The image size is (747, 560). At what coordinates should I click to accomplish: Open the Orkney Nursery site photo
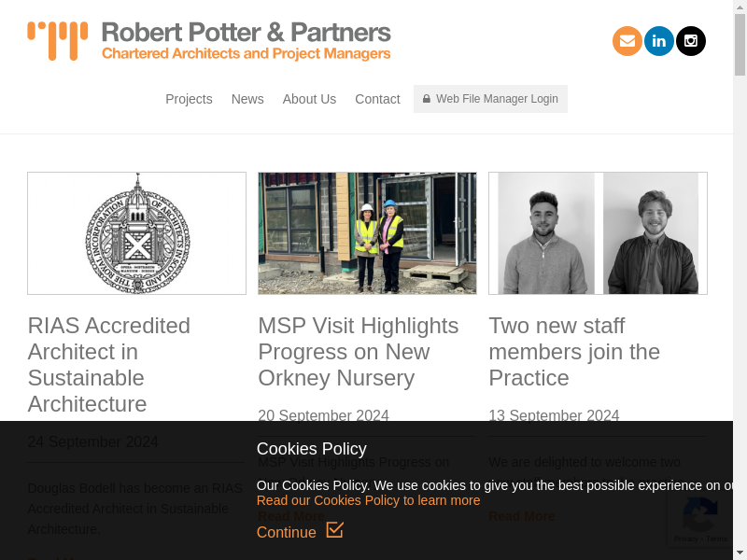click(367, 233)
